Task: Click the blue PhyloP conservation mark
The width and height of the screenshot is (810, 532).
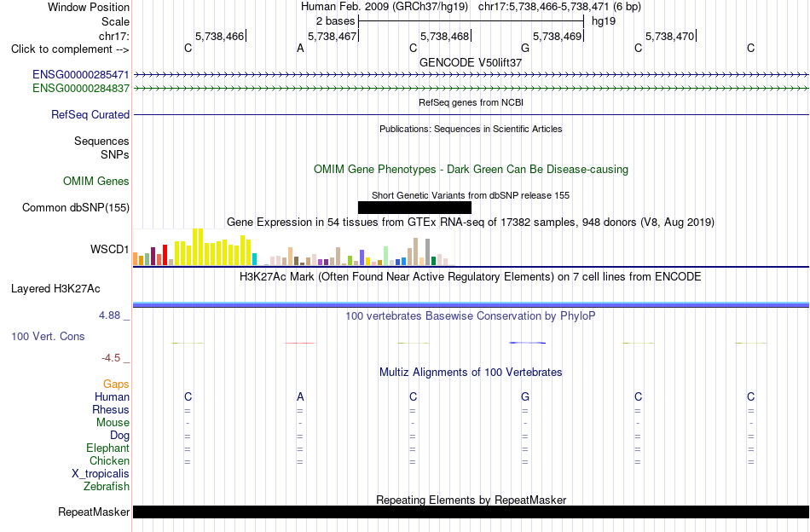Action: [527, 343]
